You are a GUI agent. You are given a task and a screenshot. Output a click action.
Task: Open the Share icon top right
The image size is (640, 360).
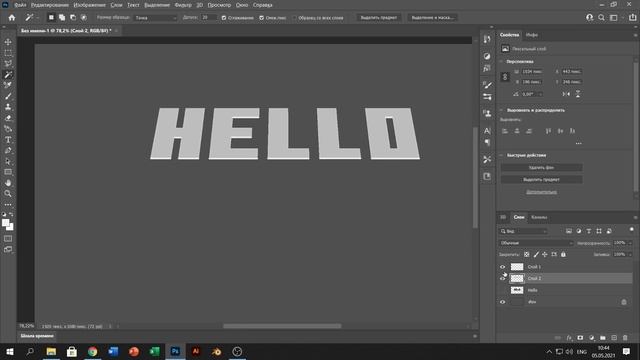click(632, 18)
